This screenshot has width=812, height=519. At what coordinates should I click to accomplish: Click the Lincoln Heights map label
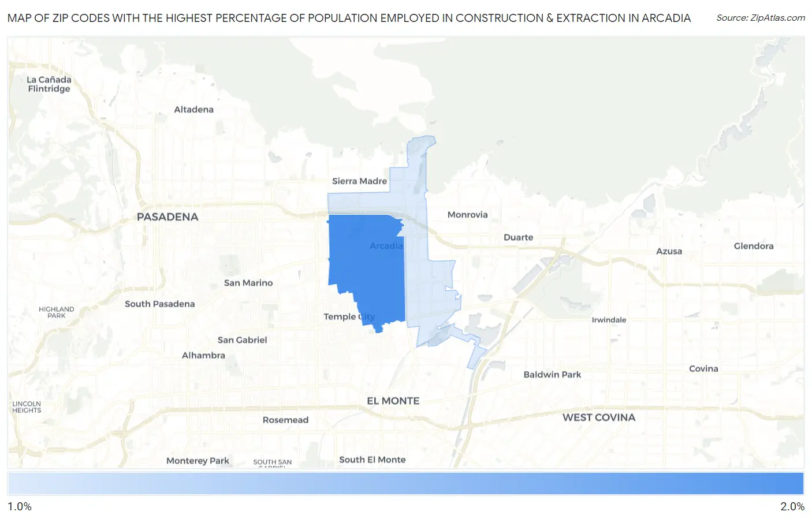click(x=27, y=407)
